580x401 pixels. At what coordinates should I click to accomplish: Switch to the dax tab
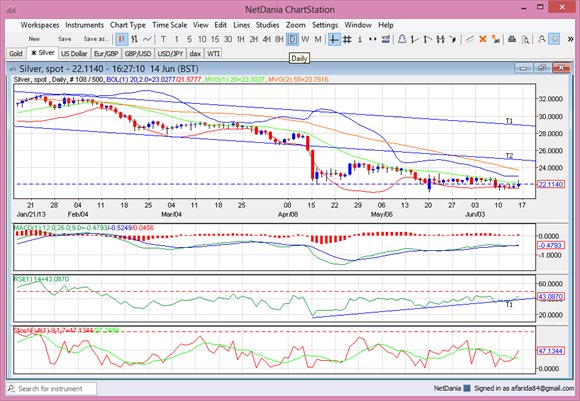pyautogui.click(x=195, y=54)
